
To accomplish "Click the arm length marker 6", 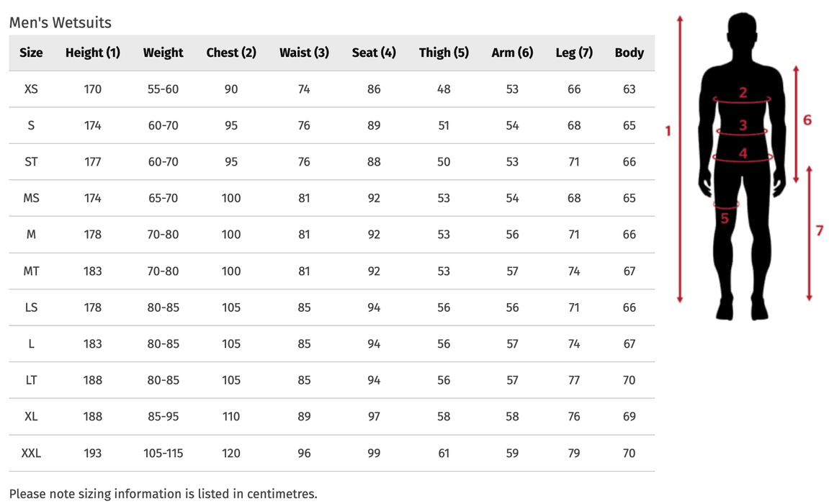I will pyautogui.click(x=807, y=120).
